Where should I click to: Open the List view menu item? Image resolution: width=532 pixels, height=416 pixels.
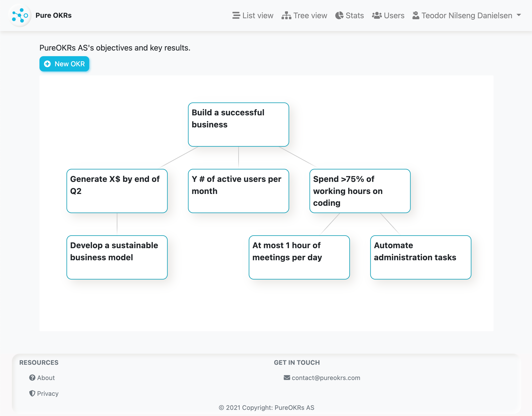(253, 15)
